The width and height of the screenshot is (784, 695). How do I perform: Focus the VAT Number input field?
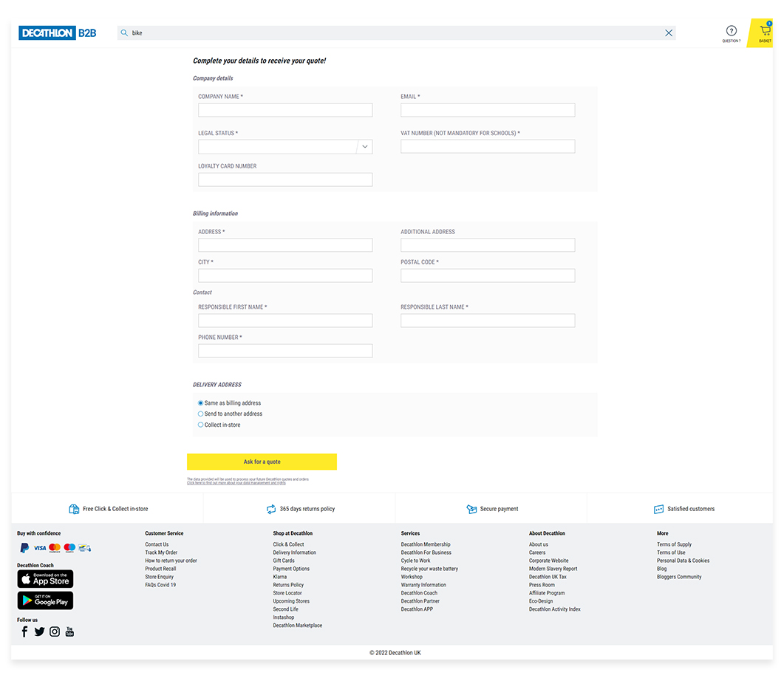(488, 147)
